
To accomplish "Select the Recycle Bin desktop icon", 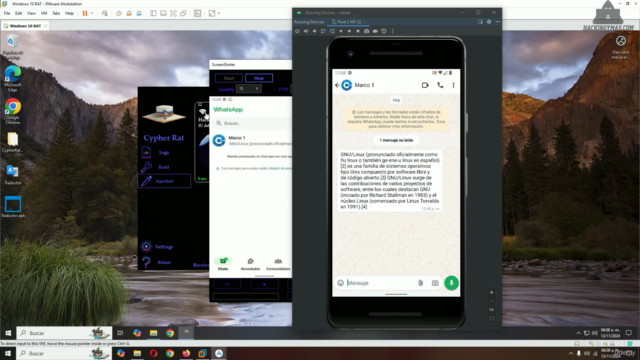I will tap(13, 47).
